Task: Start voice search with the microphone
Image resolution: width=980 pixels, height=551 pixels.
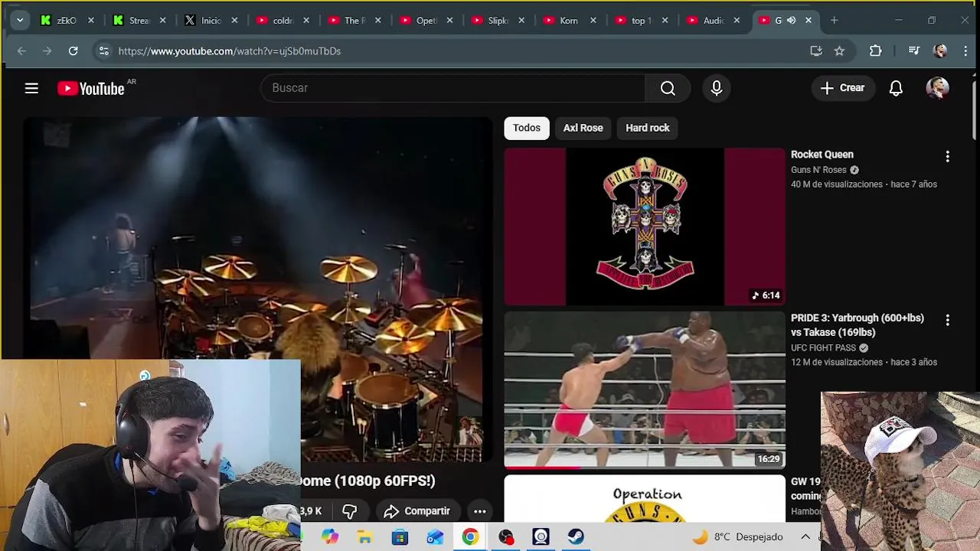Action: click(x=717, y=88)
